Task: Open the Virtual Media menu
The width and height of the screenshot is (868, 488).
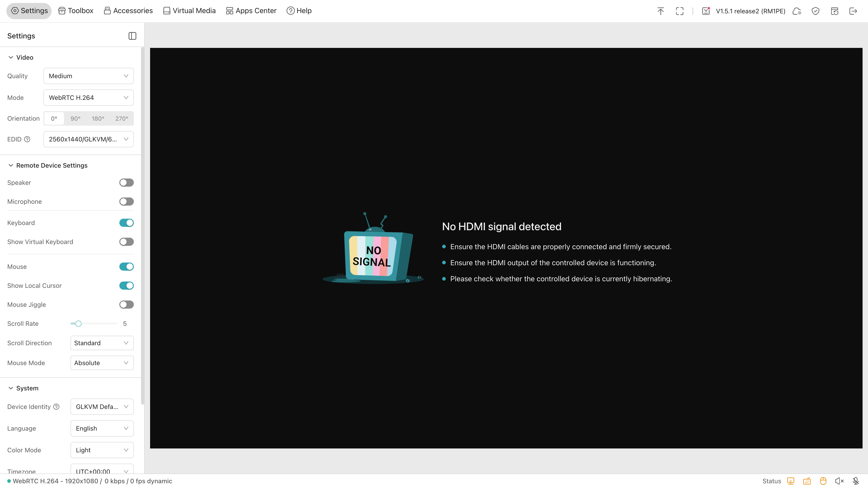Action: (x=189, y=11)
